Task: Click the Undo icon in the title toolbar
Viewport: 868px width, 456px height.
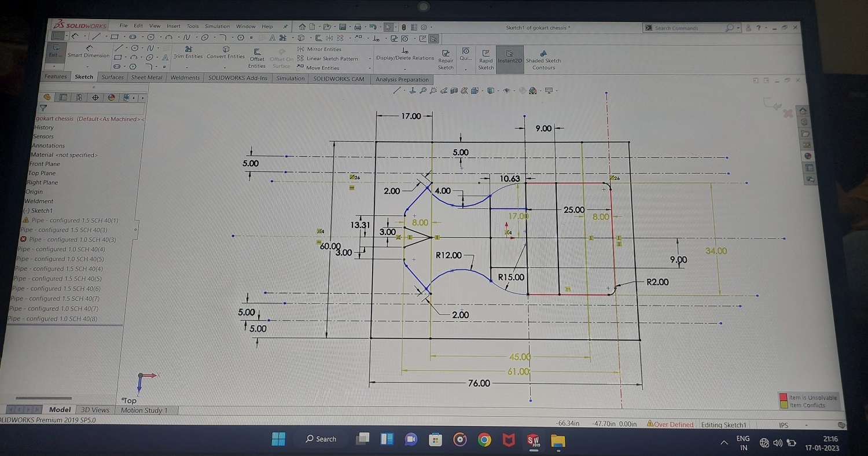Action: point(372,27)
